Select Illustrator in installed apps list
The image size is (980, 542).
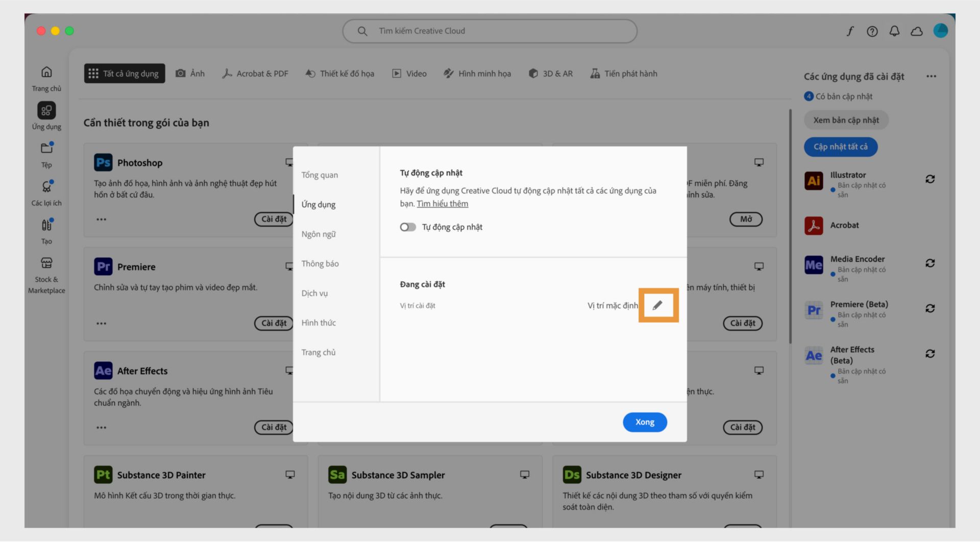pyautogui.click(x=848, y=175)
